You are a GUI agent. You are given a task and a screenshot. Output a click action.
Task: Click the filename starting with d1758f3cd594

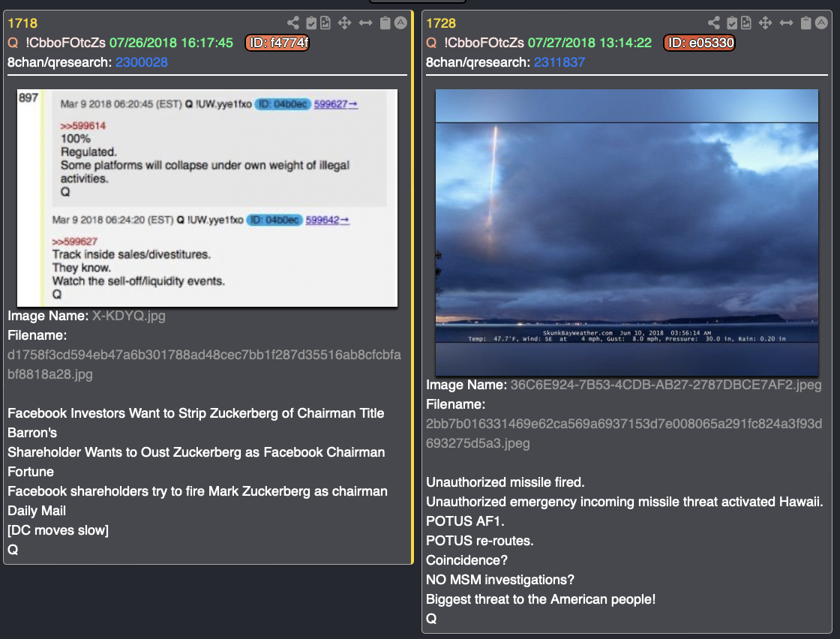tap(204, 364)
